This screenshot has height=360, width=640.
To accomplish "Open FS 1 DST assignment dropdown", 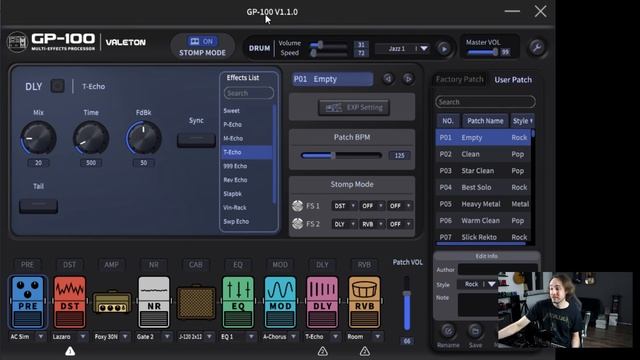I will 344,206.
